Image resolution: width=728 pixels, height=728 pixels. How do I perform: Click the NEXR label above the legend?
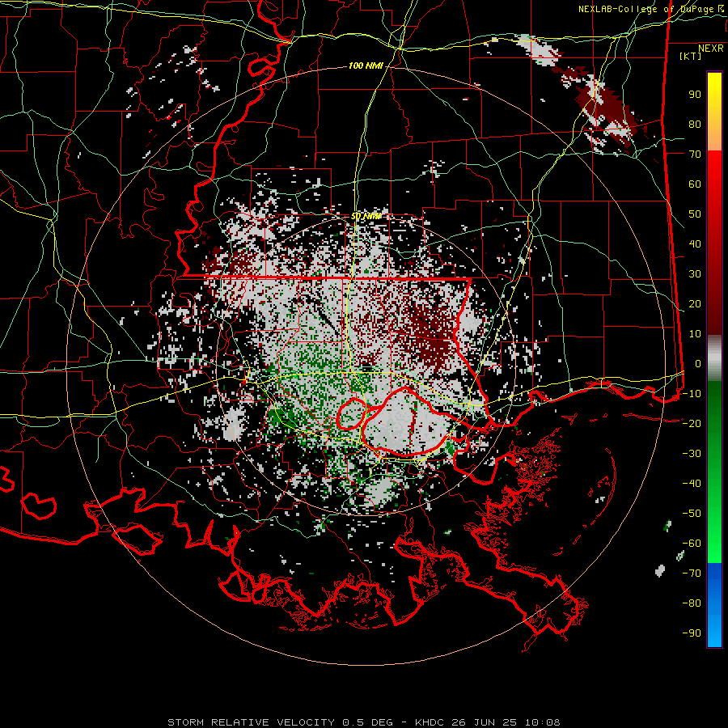coord(711,49)
